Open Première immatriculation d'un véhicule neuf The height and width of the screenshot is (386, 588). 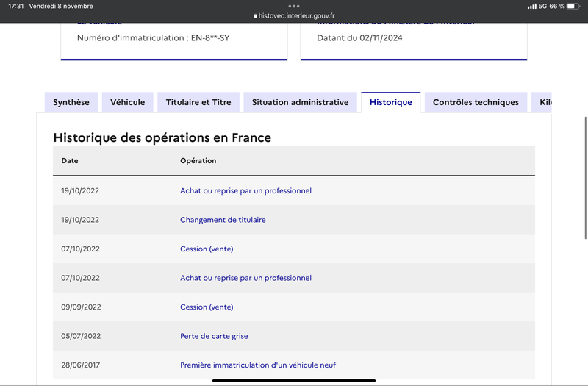[x=258, y=365]
